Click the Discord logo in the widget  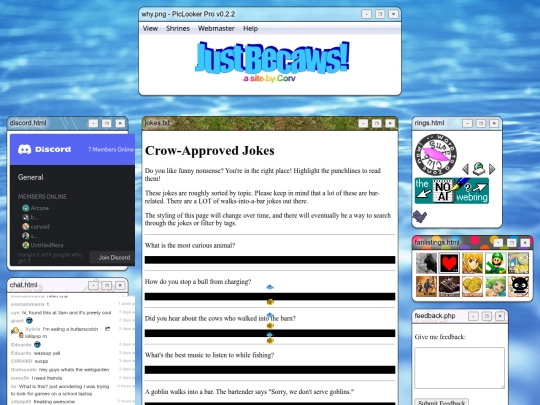(x=44, y=149)
